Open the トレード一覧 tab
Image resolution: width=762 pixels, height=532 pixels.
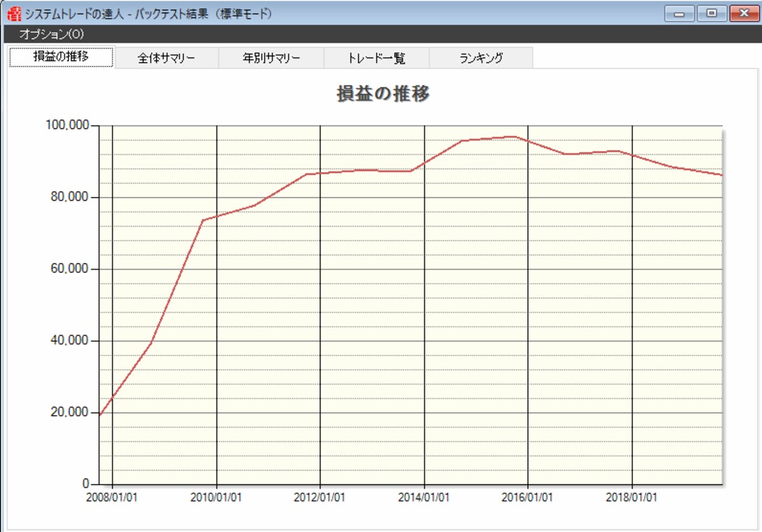[377, 58]
